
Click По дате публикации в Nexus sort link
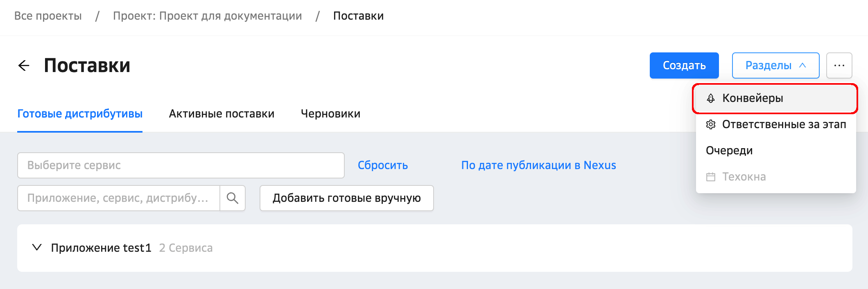[538, 165]
